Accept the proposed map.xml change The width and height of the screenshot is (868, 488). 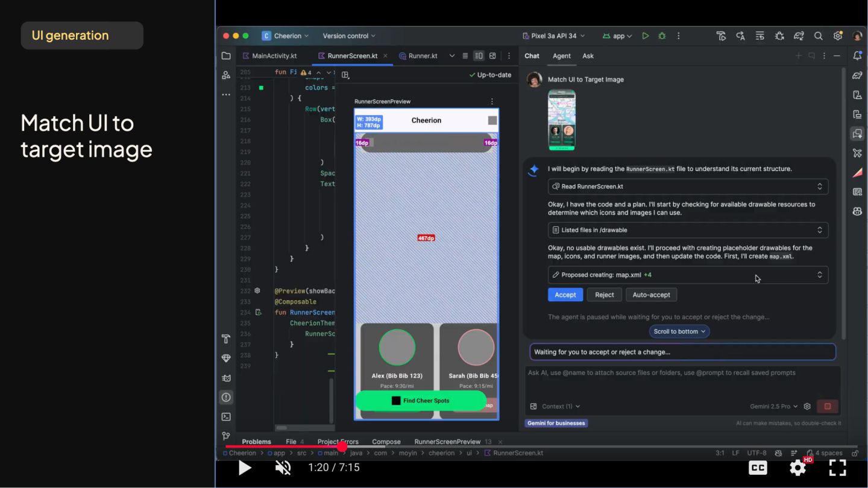565,295
